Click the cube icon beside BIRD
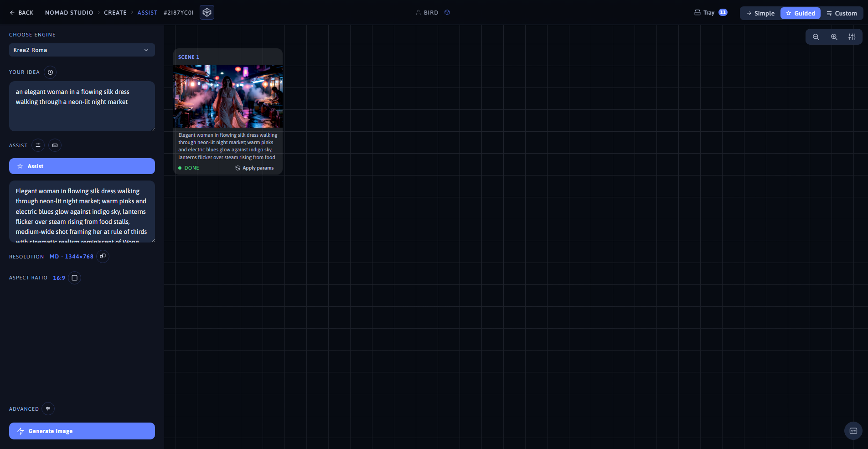 pos(447,13)
